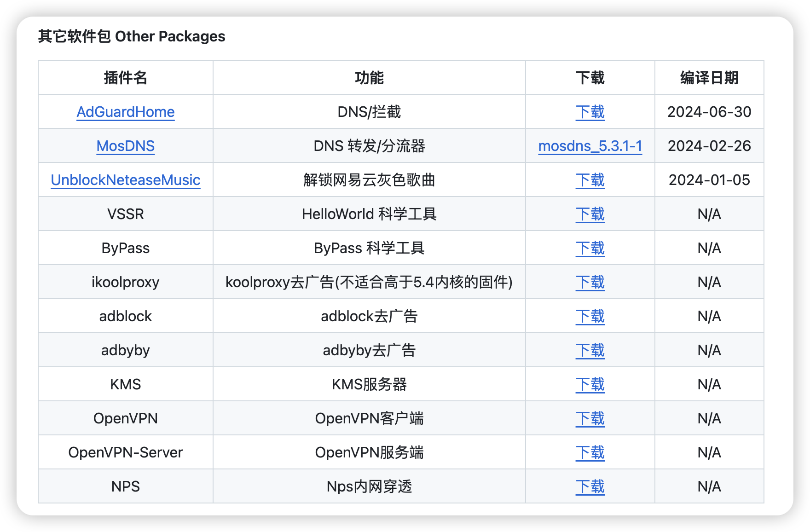The image size is (810, 532).
Task: Click the 下载 link for VSSR
Action: tap(590, 214)
